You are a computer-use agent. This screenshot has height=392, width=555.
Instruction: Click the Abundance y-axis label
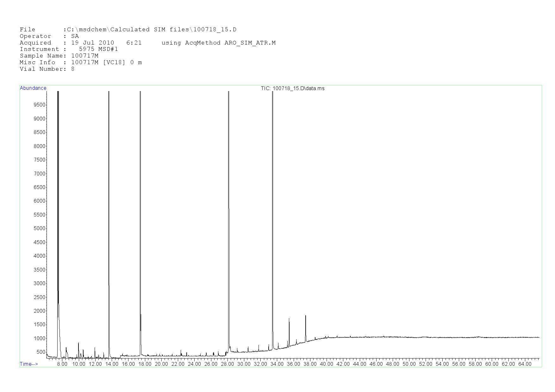point(33,88)
